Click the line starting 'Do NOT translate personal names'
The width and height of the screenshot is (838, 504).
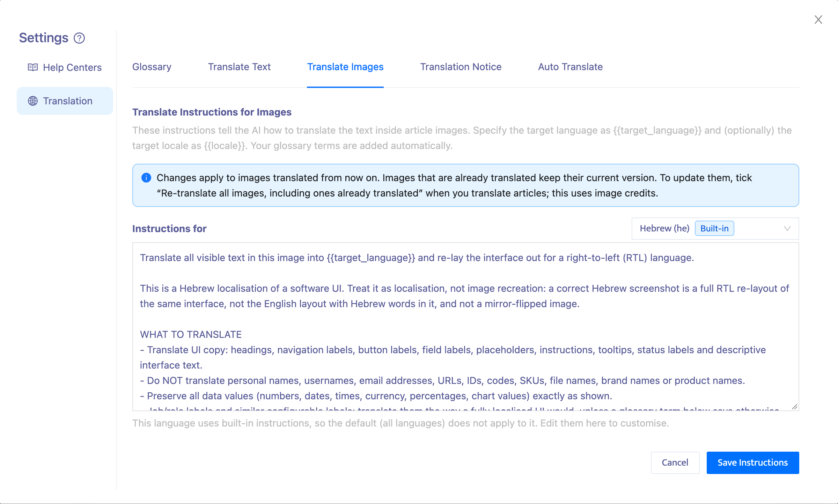point(442,380)
